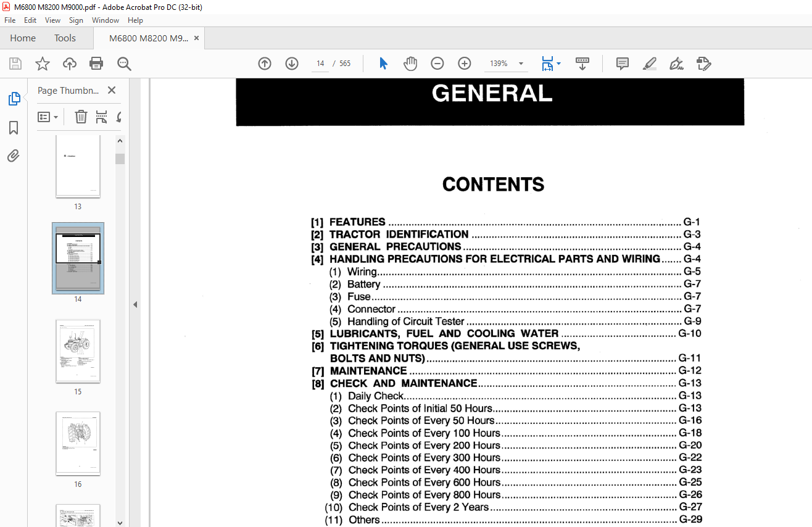Click thumbnails scrollbar up arrow

120,141
